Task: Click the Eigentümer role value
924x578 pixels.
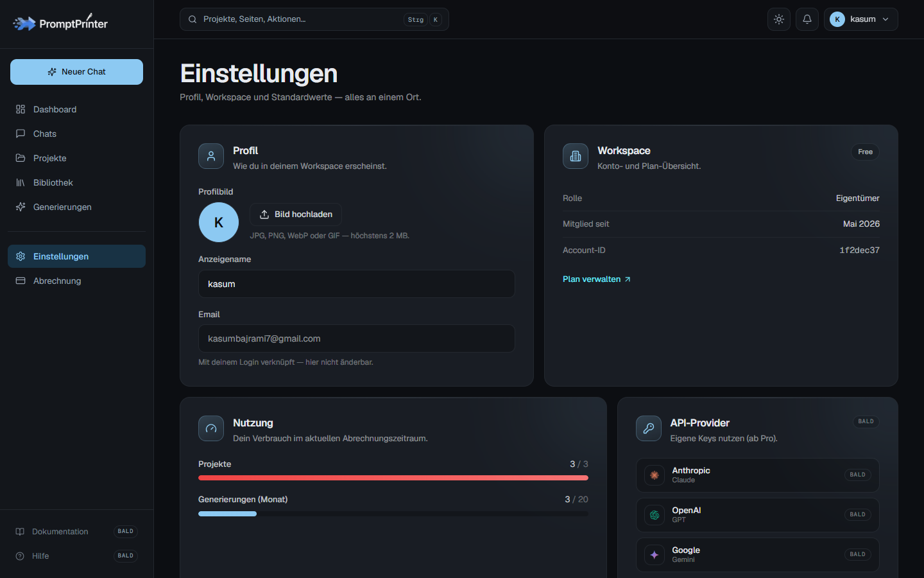Action: coord(857,198)
